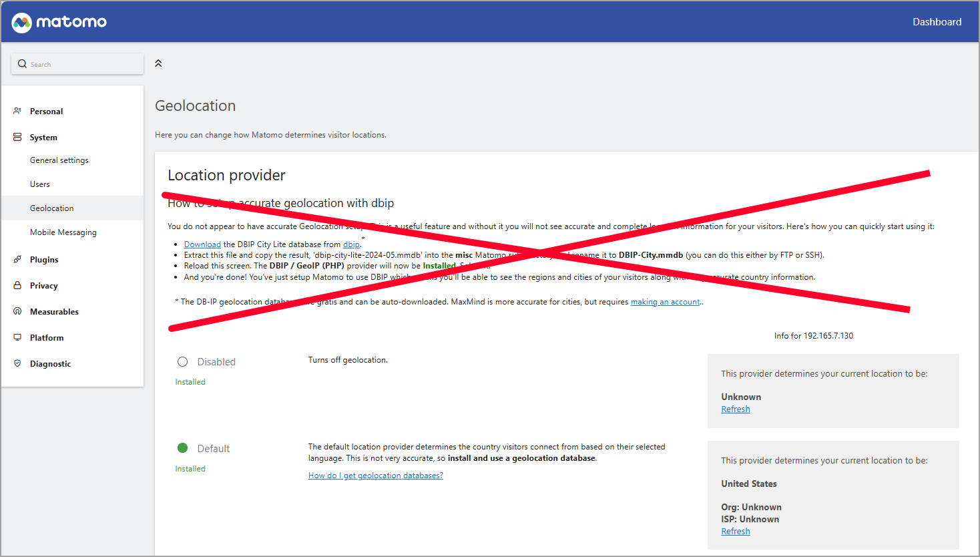Select the Disabled location provider radio

pyautogui.click(x=183, y=362)
